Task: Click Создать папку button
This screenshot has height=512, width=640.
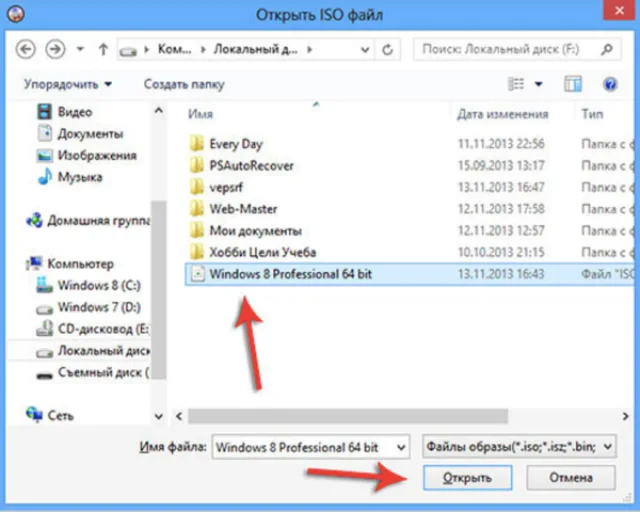Action: point(184,84)
